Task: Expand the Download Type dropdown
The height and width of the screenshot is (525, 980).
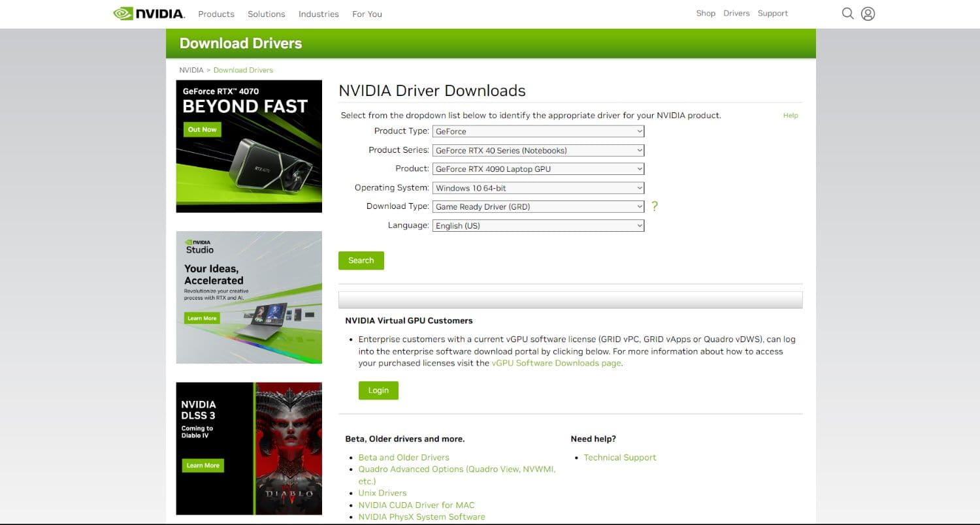Action: (538, 206)
